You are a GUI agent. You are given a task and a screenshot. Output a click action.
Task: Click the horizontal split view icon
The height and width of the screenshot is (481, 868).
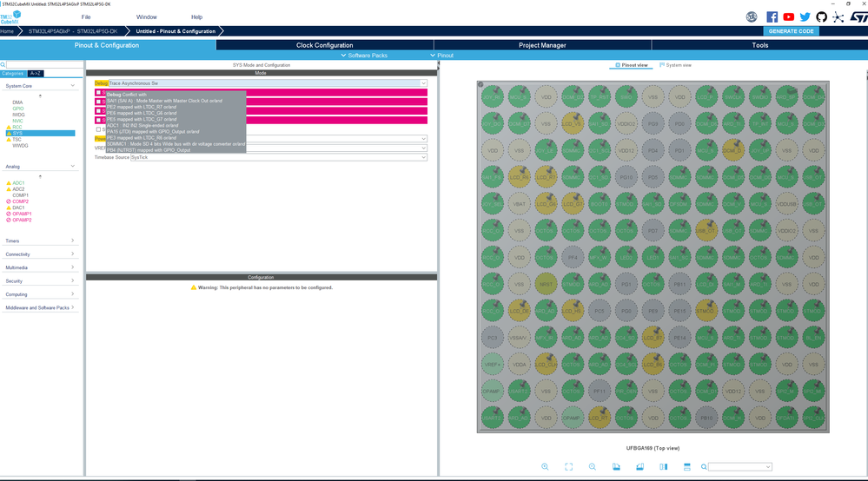(687, 466)
